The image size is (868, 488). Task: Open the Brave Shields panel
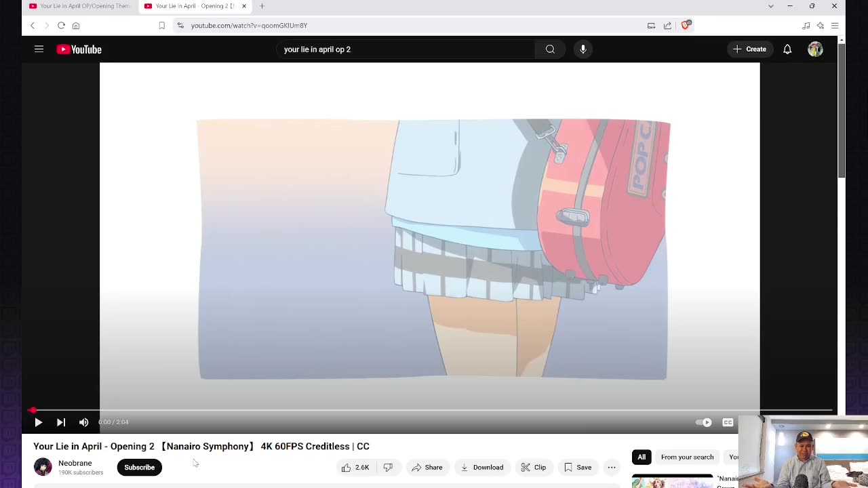click(x=686, y=25)
